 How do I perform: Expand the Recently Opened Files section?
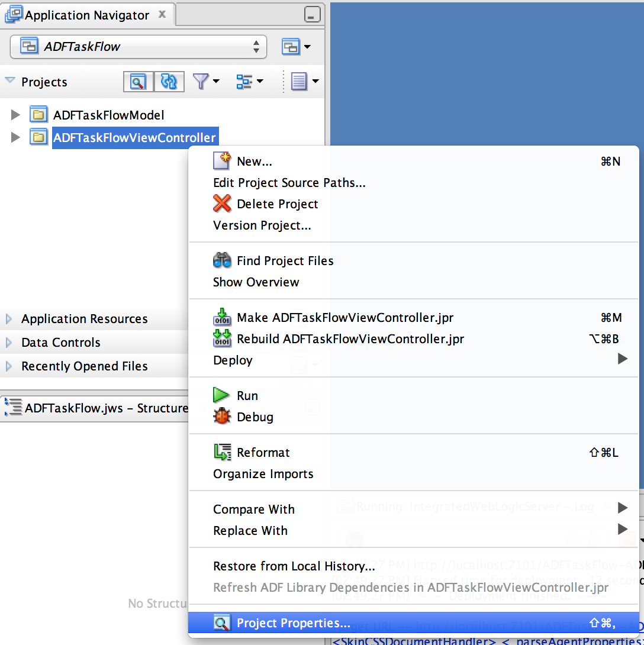(9, 366)
